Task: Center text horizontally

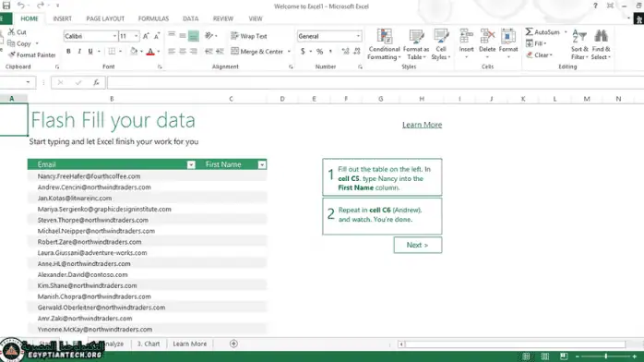Action: 183,52
